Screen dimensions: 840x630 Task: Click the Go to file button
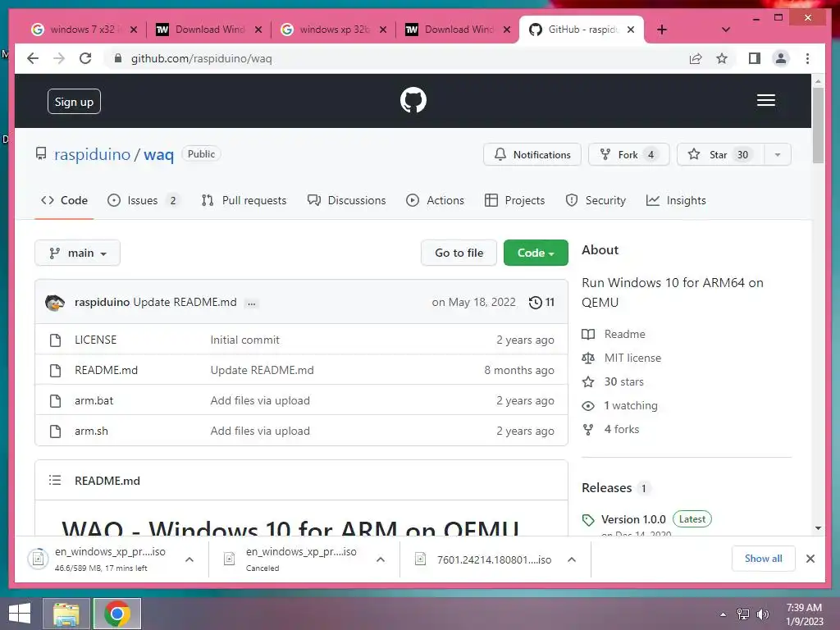pos(459,253)
